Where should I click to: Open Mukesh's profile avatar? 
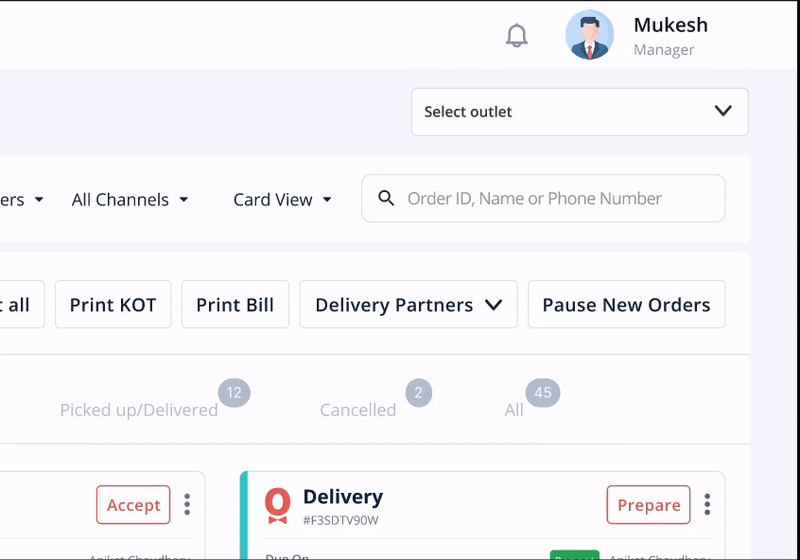[x=589, y=35]
